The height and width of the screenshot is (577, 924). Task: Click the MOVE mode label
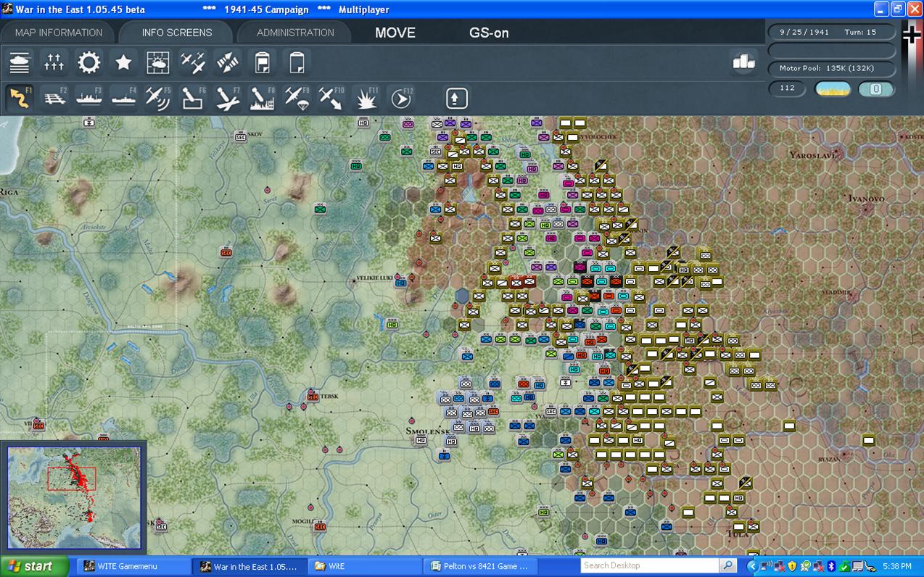[x=395, y=33]
